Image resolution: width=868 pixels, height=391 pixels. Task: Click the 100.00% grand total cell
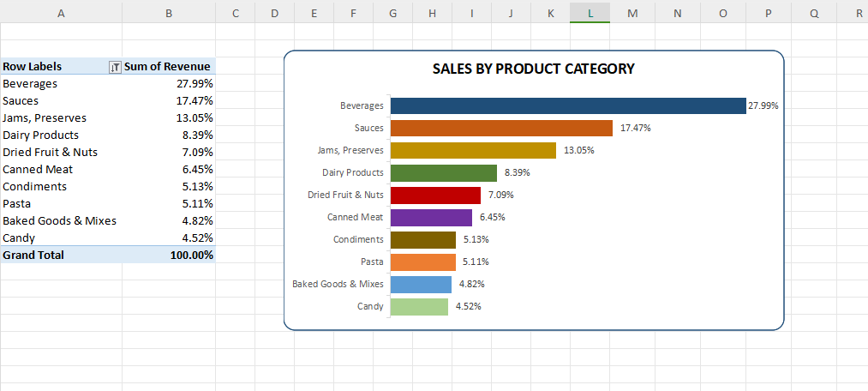pyautogui.click(x=191, y=255)
